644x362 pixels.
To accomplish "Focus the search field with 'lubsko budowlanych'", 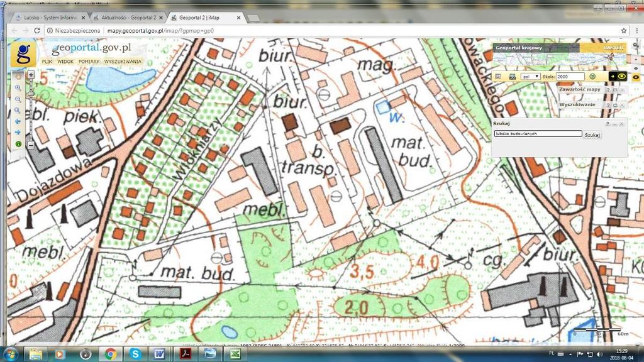I will [538, 133].
